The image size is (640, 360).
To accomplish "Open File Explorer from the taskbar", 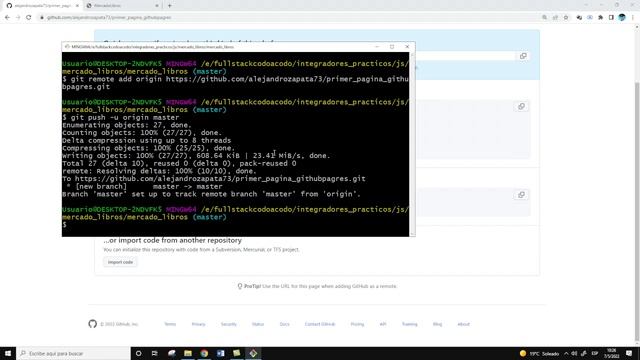I will pos(188,353).
